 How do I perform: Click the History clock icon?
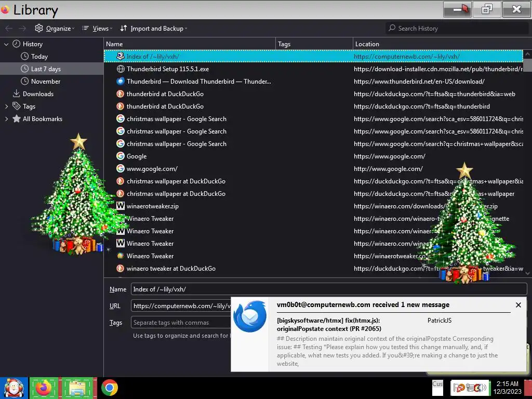click(16, 44)
